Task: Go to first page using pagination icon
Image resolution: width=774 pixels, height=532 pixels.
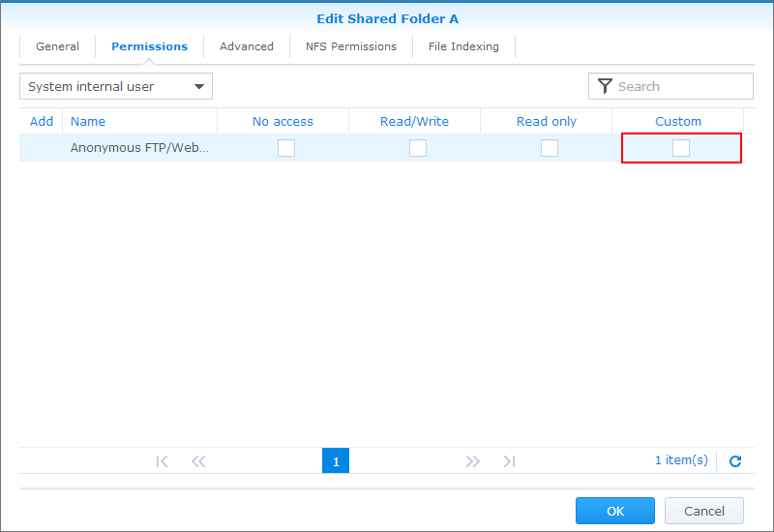Action: pos(162,461)
